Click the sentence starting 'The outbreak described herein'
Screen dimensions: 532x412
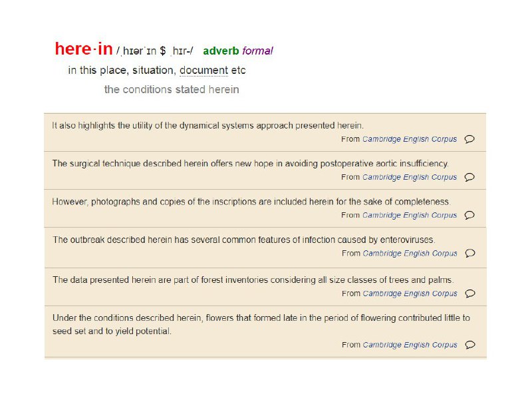coord(244,240)
